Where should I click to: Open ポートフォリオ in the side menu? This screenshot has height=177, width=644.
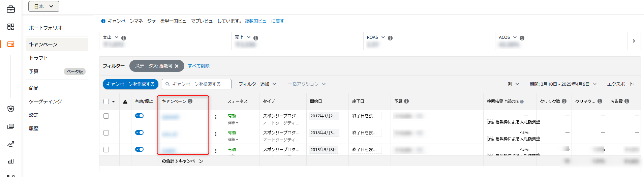[x=45, y=28]
